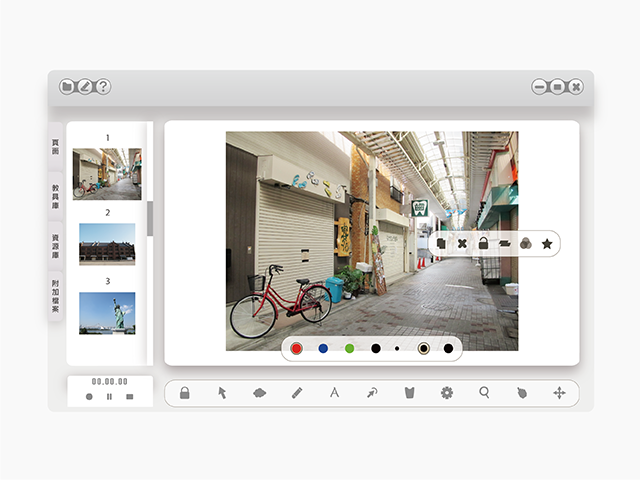
Task: Click the copy icon in floating toolbar
Action: pos(441,243)
